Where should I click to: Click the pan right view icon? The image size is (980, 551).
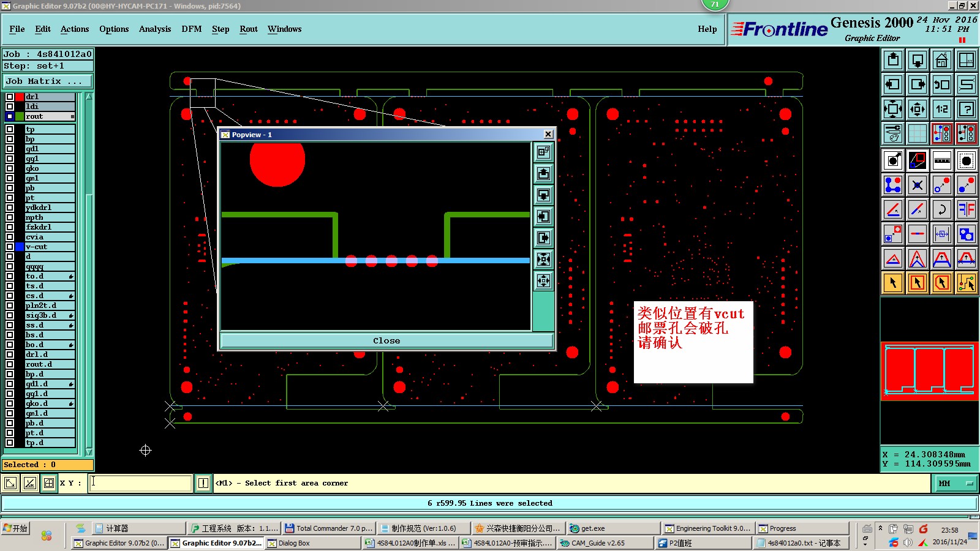tap(918, 84)
